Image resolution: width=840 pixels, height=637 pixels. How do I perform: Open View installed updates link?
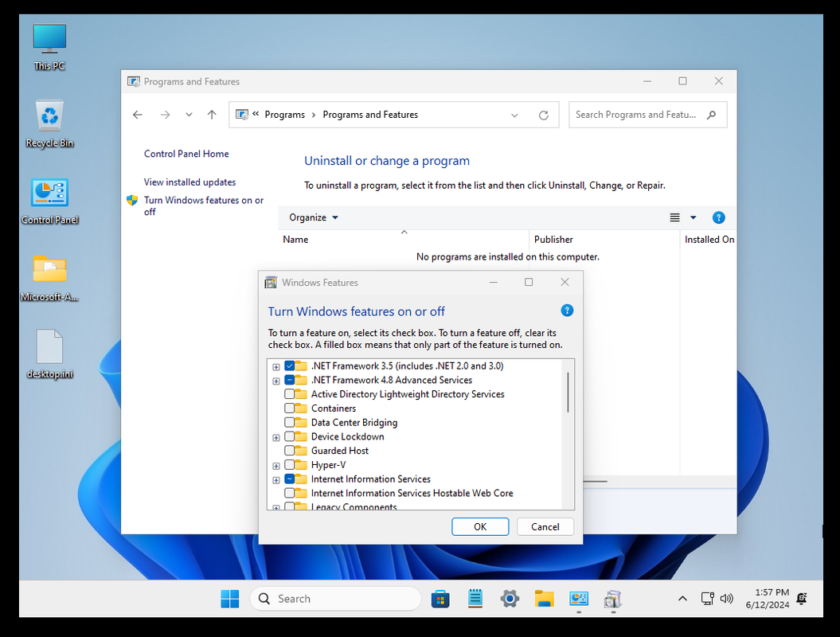(189, 182)
